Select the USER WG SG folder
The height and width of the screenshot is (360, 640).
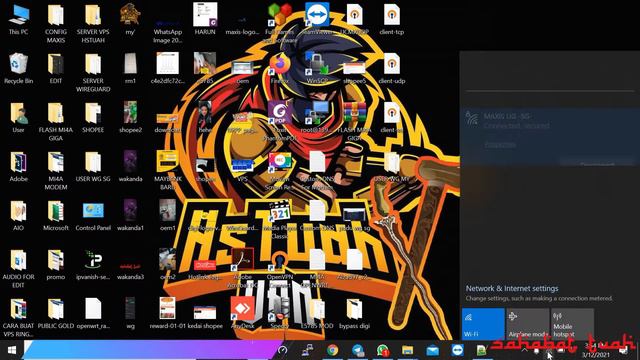[x=93, y=167]
